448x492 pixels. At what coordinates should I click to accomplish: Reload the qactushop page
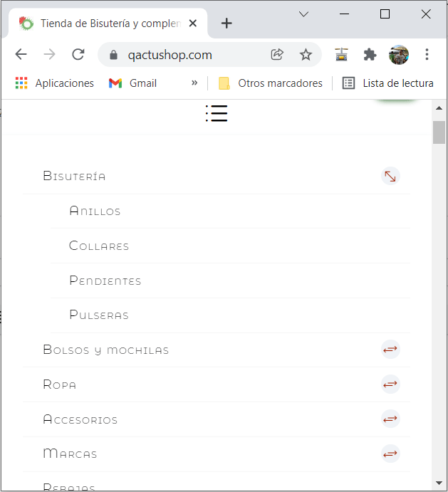pyautogui.click(x=78, y=55)
